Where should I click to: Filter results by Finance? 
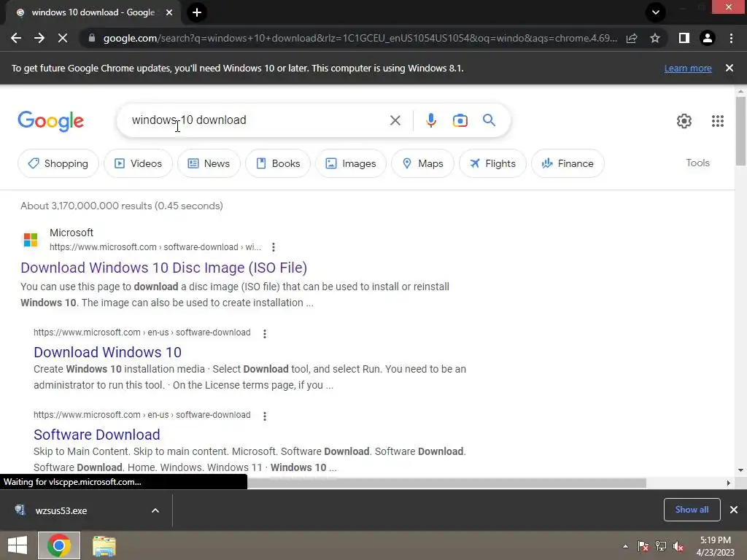click(x=568, y=163)
